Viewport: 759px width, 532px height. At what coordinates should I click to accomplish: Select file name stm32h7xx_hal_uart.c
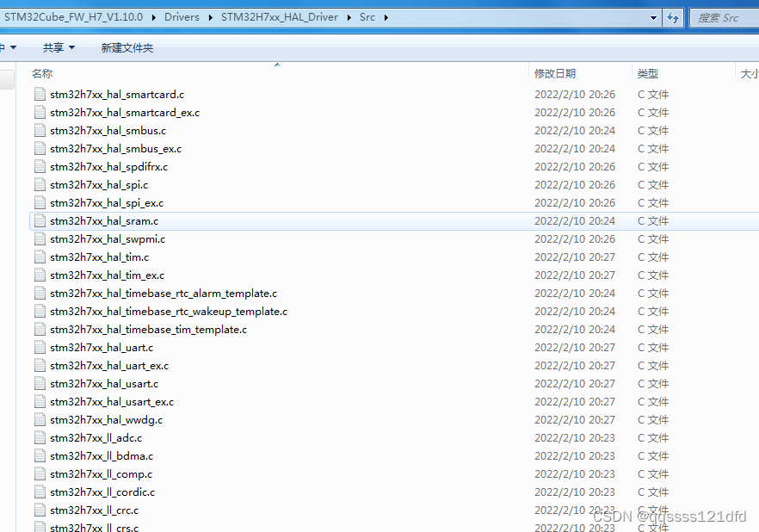click(x=102, y=348)
